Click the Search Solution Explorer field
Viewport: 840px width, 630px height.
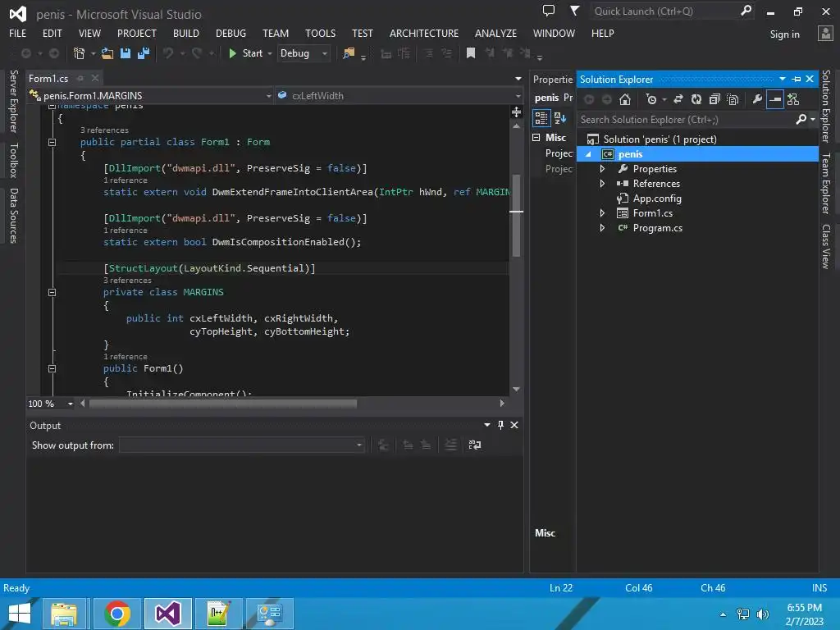click(x=686, y=120)
